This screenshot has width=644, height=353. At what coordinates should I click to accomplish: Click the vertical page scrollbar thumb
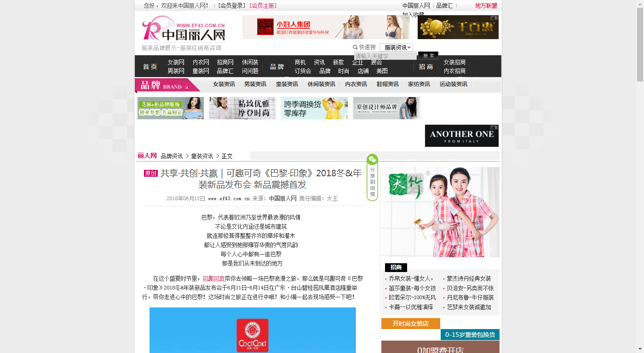pos(640,45)
